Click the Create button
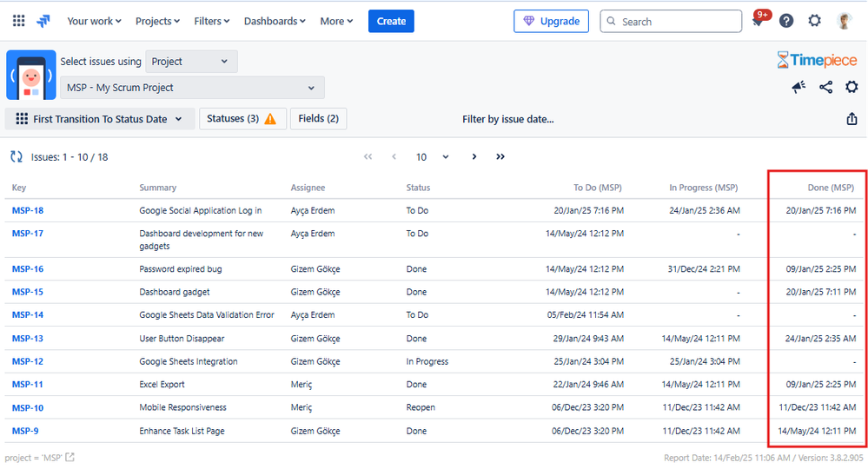868x469 pixels. point(391,21)
